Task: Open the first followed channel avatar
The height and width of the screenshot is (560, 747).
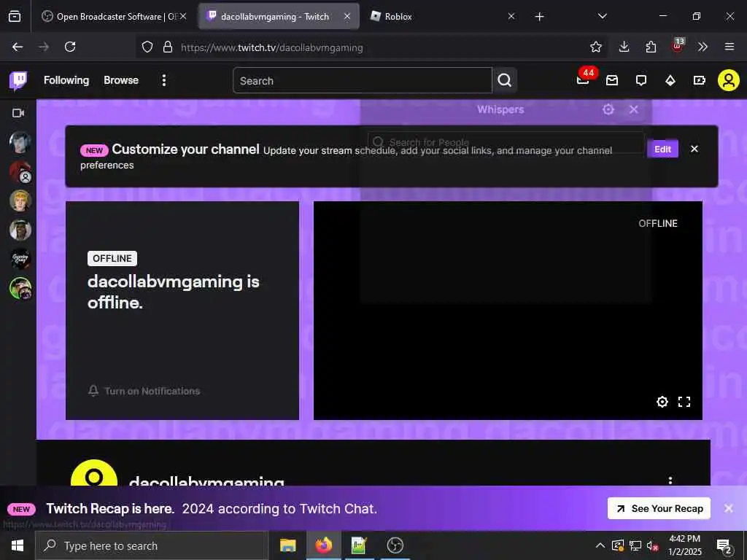Action: (x=20, y=142)
